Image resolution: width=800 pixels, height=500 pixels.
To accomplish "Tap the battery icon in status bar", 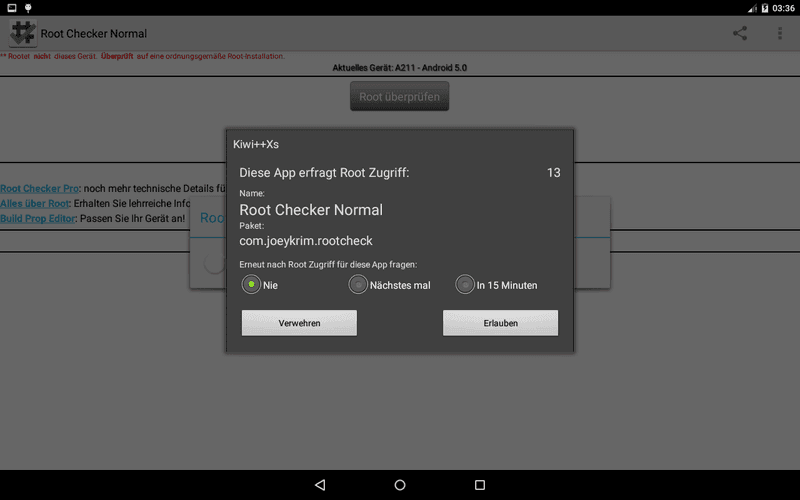I will 765,8.
